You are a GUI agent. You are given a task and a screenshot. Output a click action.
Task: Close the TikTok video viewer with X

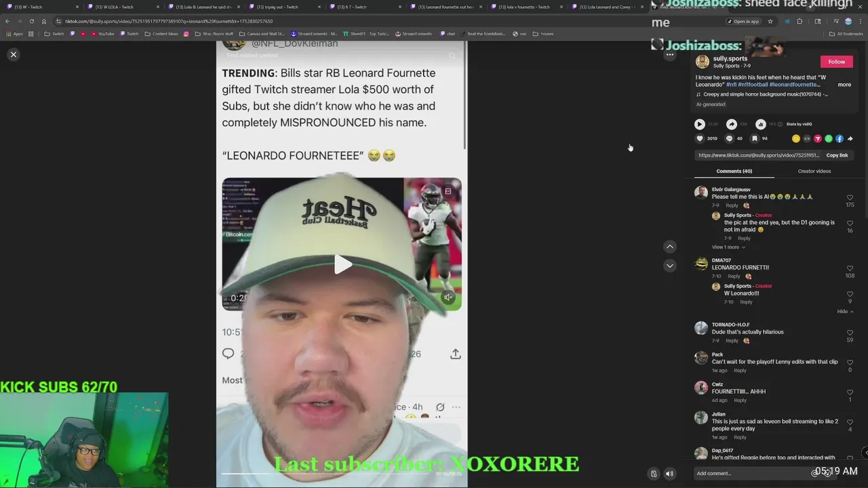14,54
